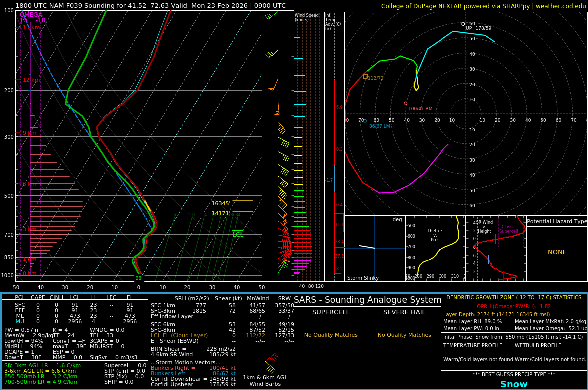
Task: Select the SFC-1km SRH value 777
Action: pyautogui.click(x=201, y=306)
